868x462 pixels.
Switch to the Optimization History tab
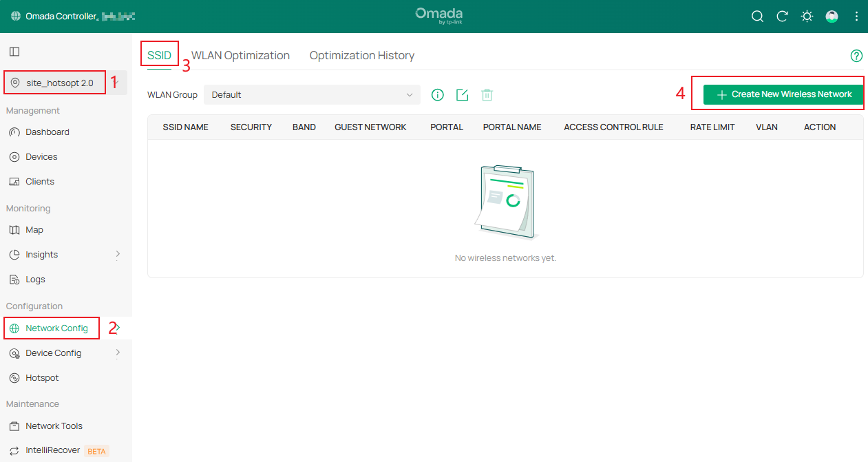click(361, 55)
